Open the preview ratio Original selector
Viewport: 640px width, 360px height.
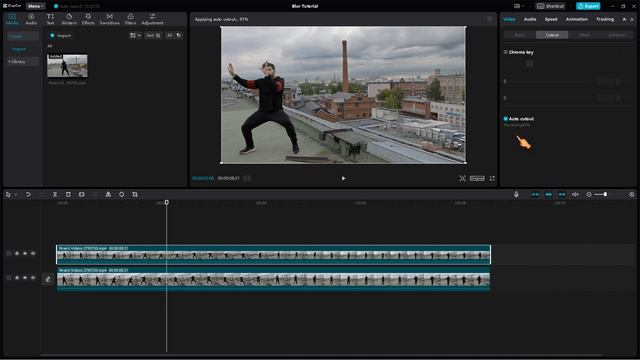coord(477,178)
